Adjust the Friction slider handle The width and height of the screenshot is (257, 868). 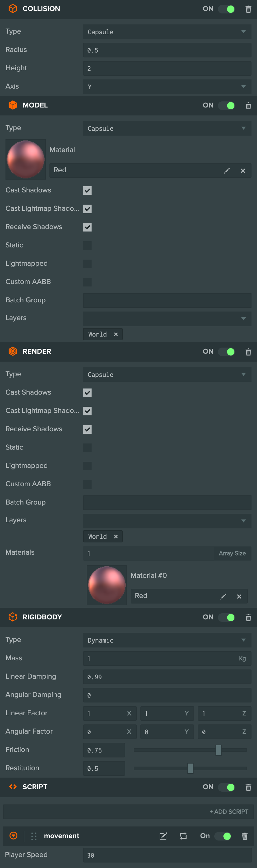click(218, 750)
